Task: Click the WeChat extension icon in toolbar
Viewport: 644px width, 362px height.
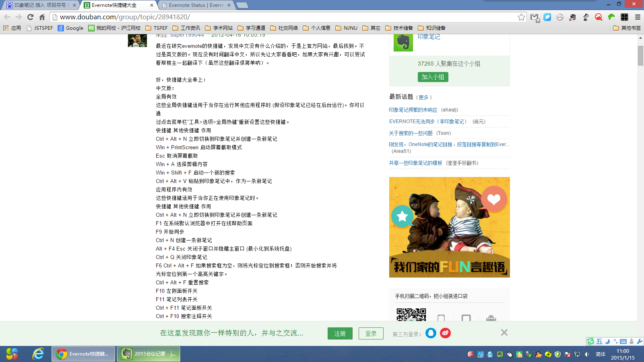Action: 611,17
